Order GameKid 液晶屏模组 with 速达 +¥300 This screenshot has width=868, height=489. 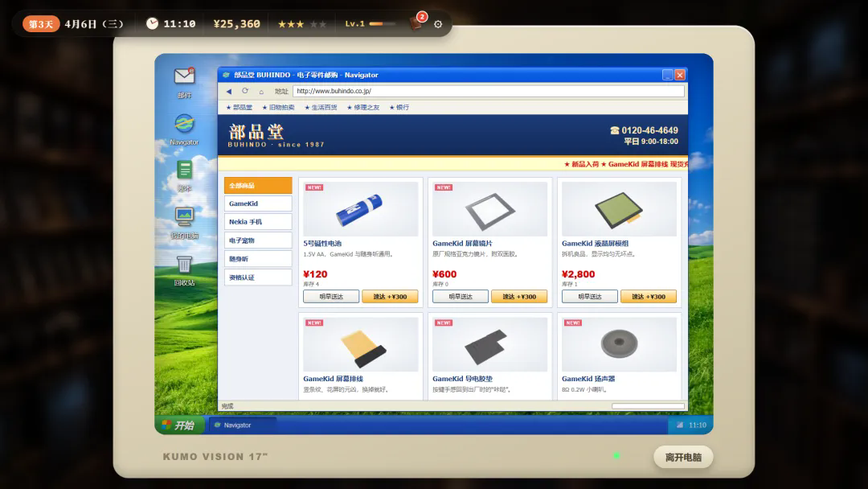point(649,297)
